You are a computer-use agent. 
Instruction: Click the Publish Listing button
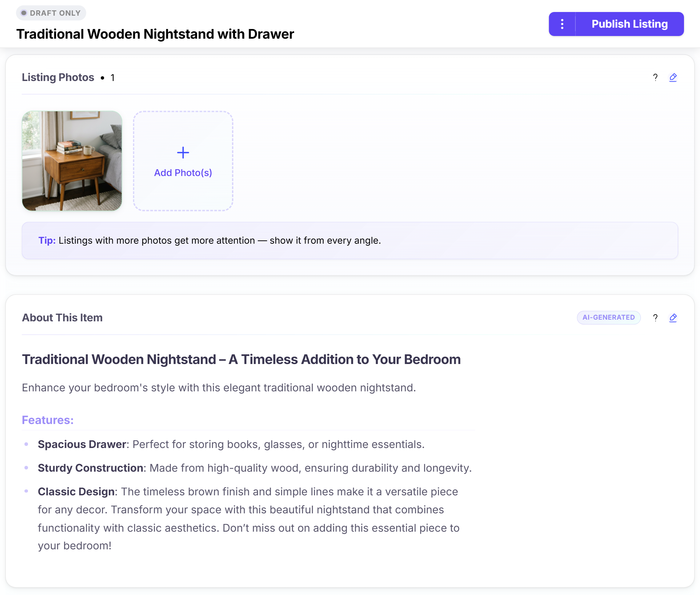(629, 24)
